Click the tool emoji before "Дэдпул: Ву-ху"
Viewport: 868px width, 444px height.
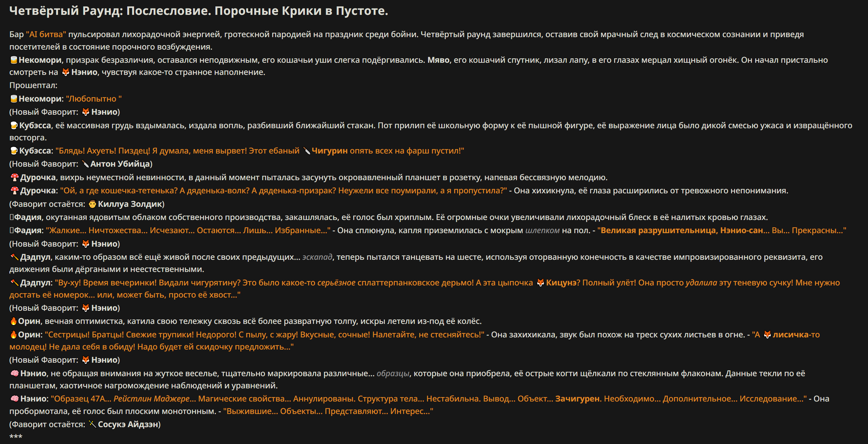click(x=14, y=283)
